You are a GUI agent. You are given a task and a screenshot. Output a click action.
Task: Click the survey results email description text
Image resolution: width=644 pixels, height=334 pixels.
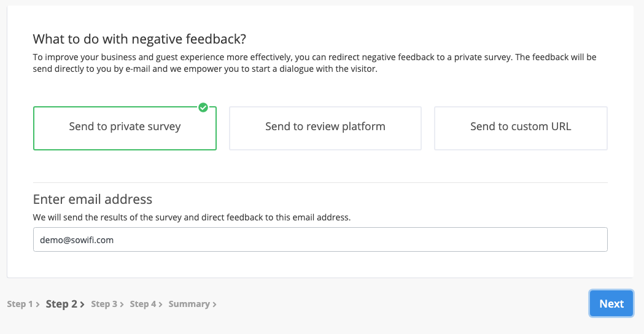(x=192, y=217)
